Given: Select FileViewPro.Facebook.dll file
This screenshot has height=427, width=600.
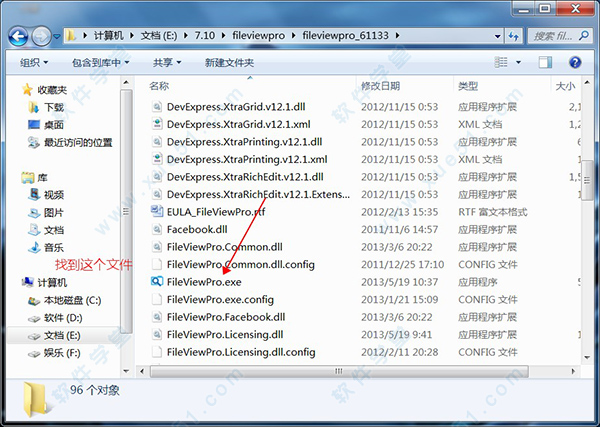Looking at the screenshot, I should click(226, 317).
